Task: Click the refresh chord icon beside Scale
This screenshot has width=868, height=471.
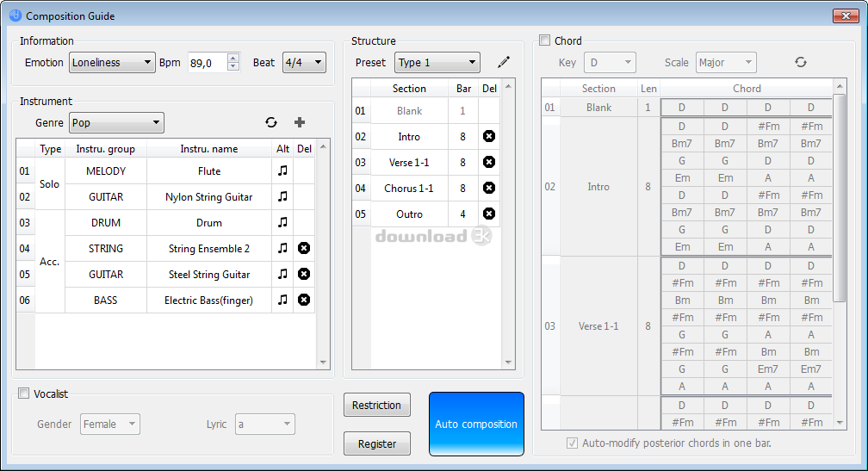Action: pyautogui.click(x=801, y=63)
